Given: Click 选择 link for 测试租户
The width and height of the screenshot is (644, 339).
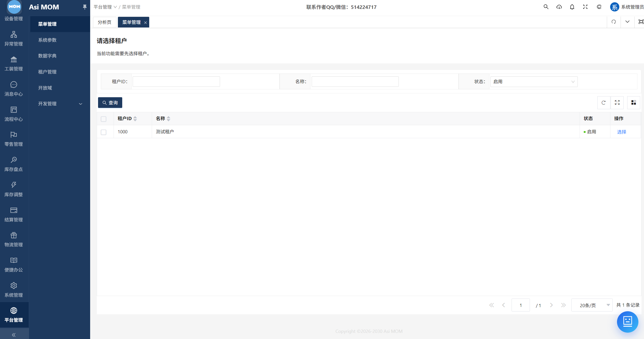Looking at the screenshot, I should pyautogui.click(x=621, y=132).
